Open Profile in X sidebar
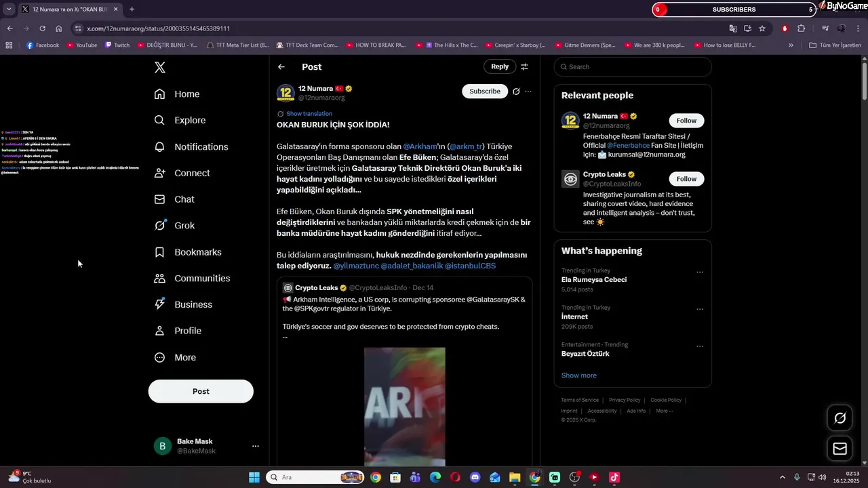Viewport: 868px width, 488px height. point(178,331)
